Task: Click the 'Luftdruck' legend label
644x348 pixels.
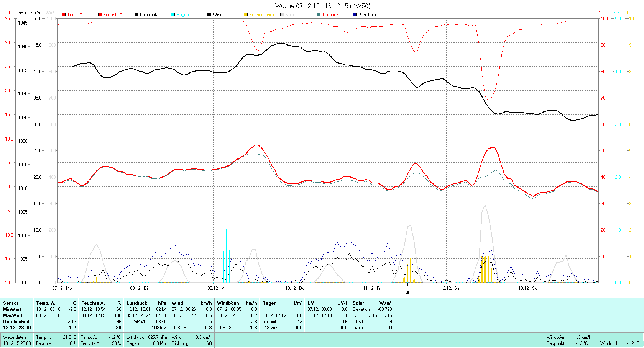Action: (x=148, y=15)
